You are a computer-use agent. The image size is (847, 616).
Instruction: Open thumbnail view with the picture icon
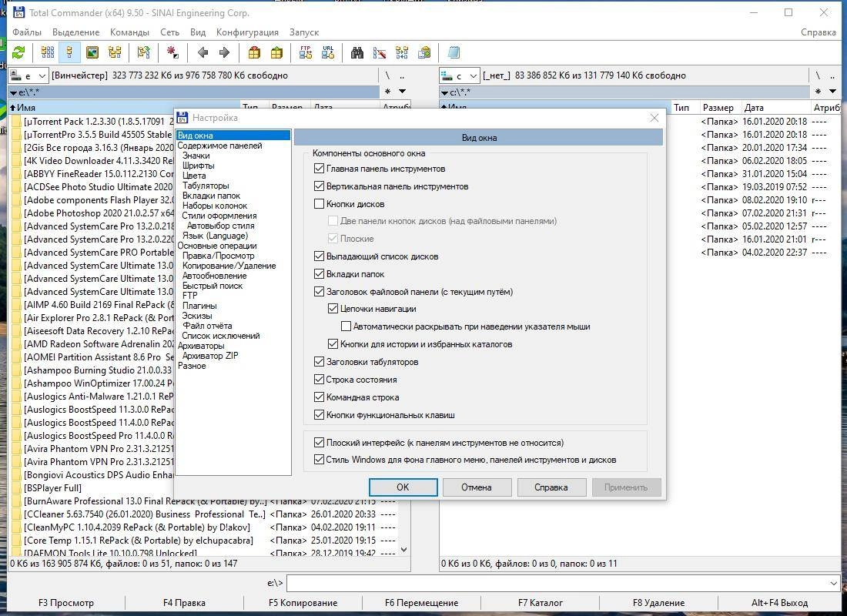(92, 52)
